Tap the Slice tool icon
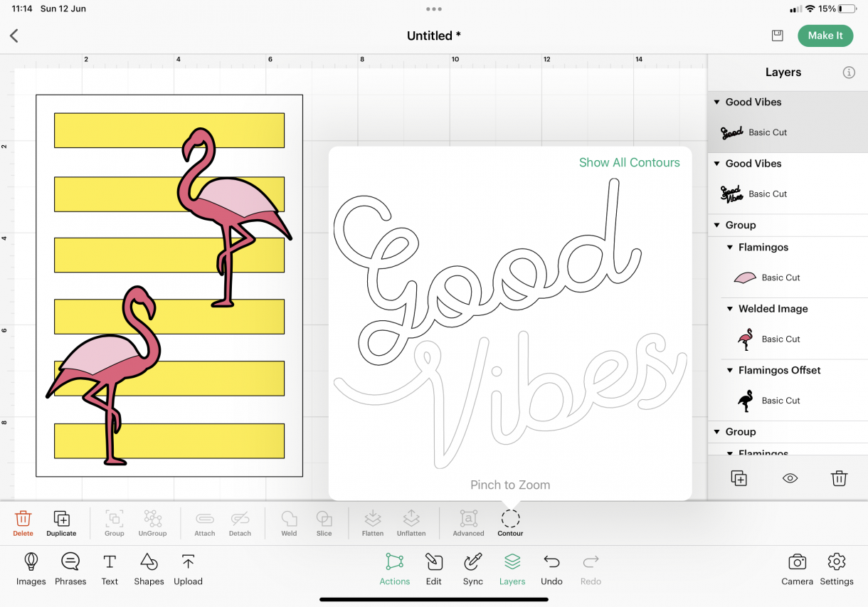 324,523
